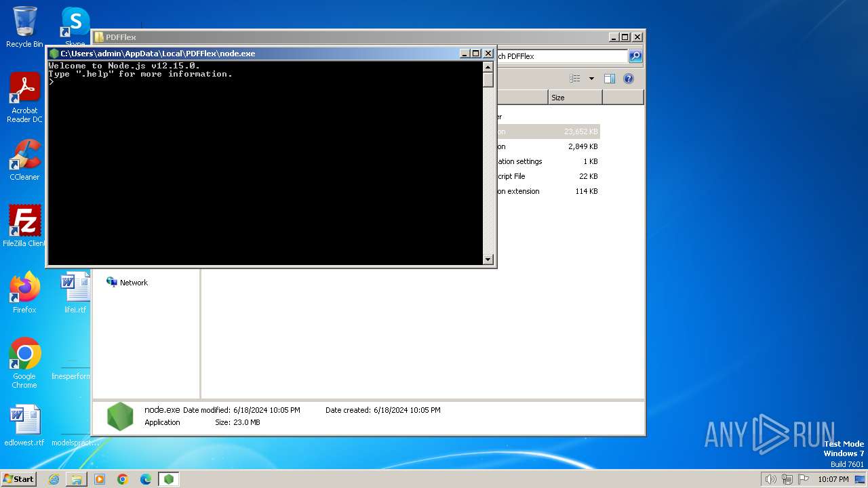The image size is (868, 488).
Task: Open FileZilla Client shortcut
Action: [x=24, y=226]
